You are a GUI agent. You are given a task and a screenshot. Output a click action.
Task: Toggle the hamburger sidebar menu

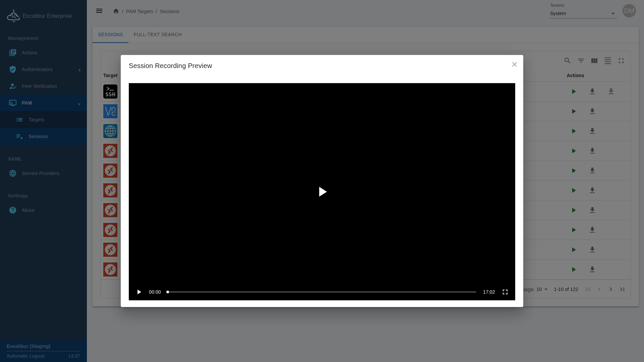click(99, 11)
